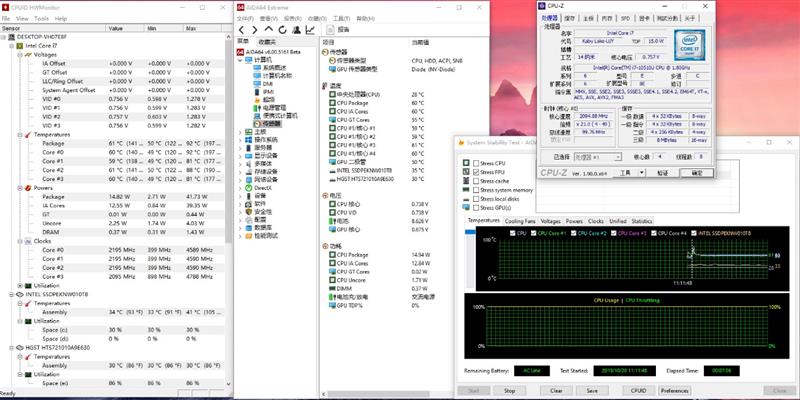Click the Preferences button
Screen dimensions: 800x400
[x=674, y=390]
